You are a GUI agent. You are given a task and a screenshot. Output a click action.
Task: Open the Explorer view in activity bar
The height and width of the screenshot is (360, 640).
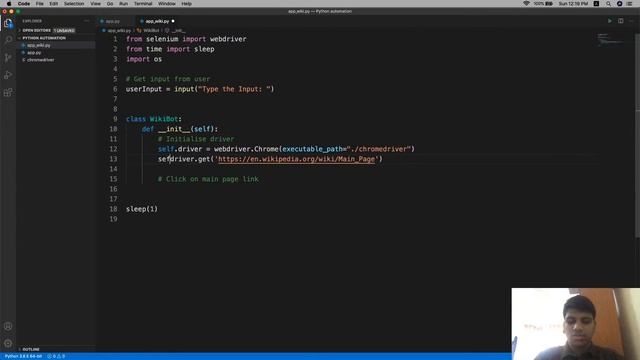[8, 23]
